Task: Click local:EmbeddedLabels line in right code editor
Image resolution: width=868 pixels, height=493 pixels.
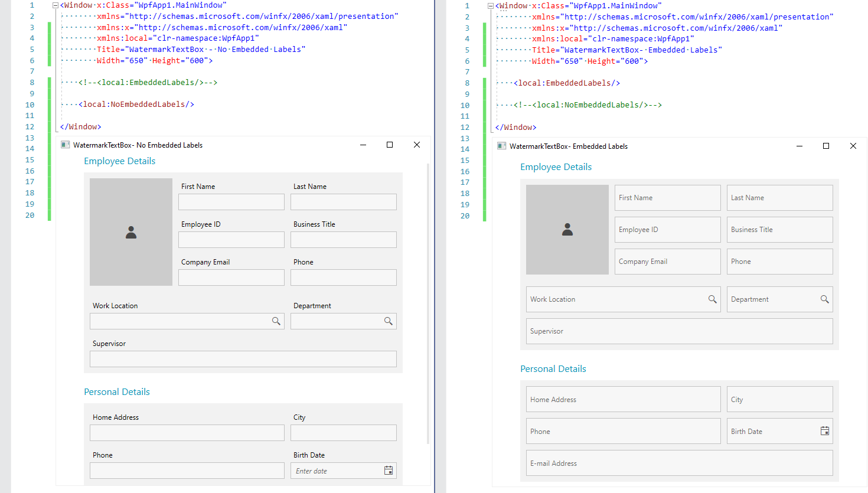Action: click(x=567, y=83)
